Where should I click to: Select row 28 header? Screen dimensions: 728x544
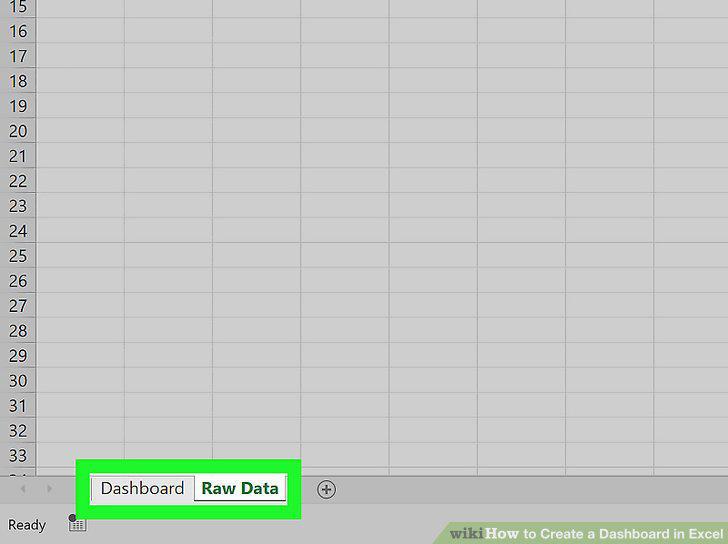coord(18,330)
